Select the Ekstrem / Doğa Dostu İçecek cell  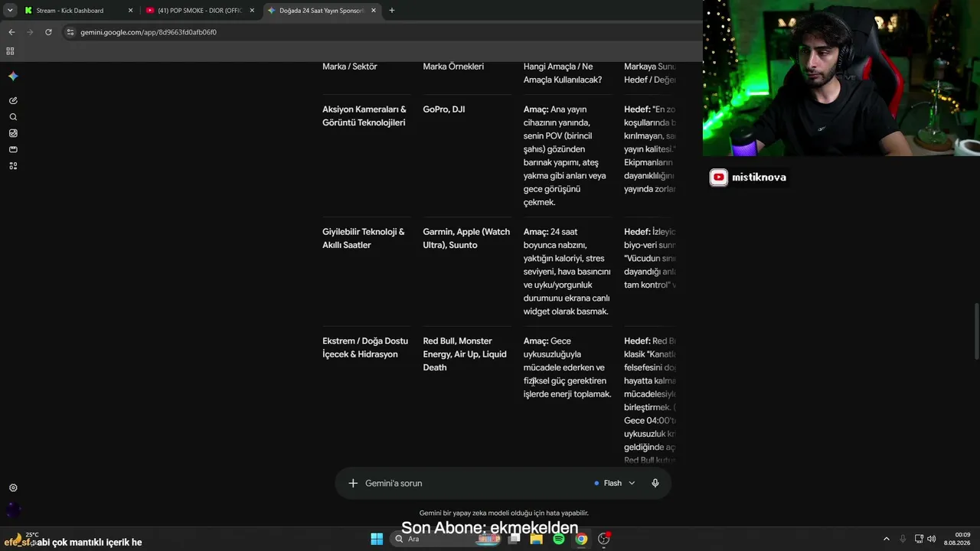(x=365, y=348)
